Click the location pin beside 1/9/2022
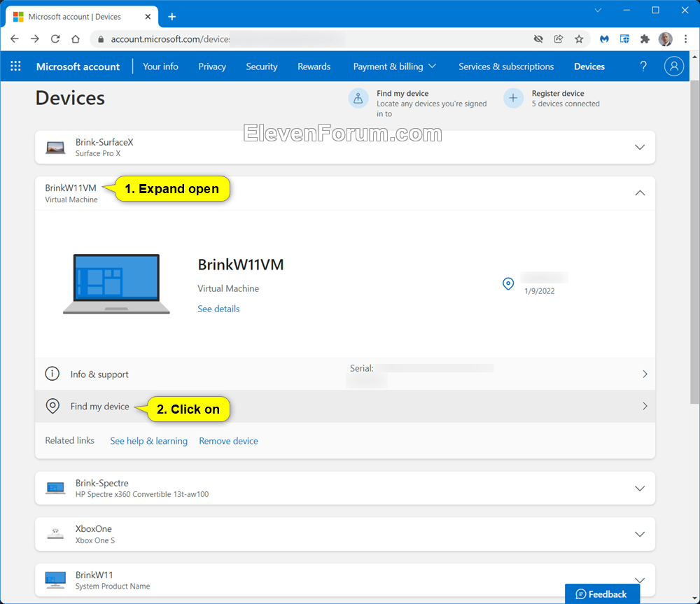 [508, 283]
